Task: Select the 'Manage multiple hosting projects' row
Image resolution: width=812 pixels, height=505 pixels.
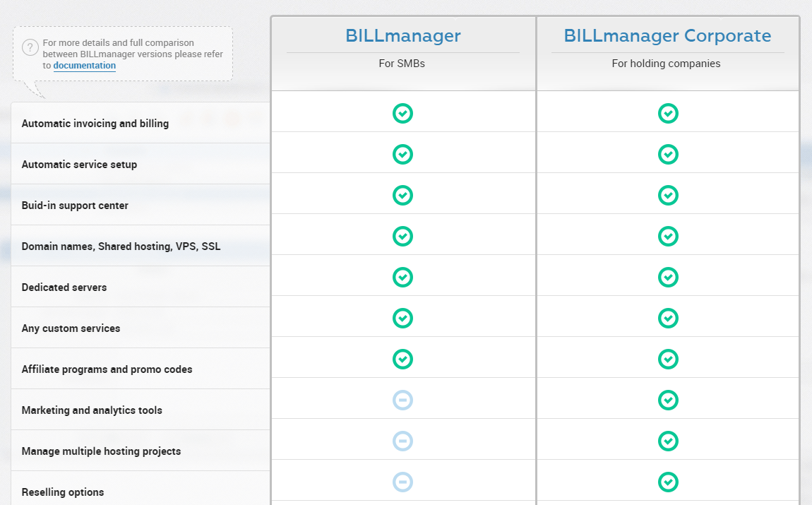Action: 141,450
